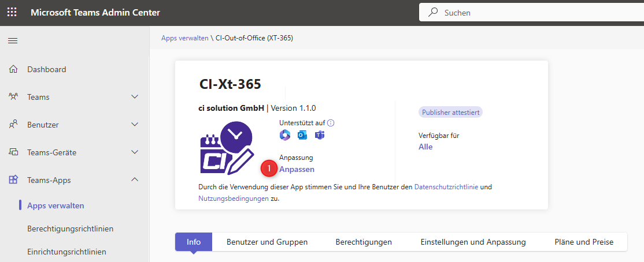Viewport: 644px width, 262px height.
Task: Open the Berechtigungen tab
Action: (364, 242)
